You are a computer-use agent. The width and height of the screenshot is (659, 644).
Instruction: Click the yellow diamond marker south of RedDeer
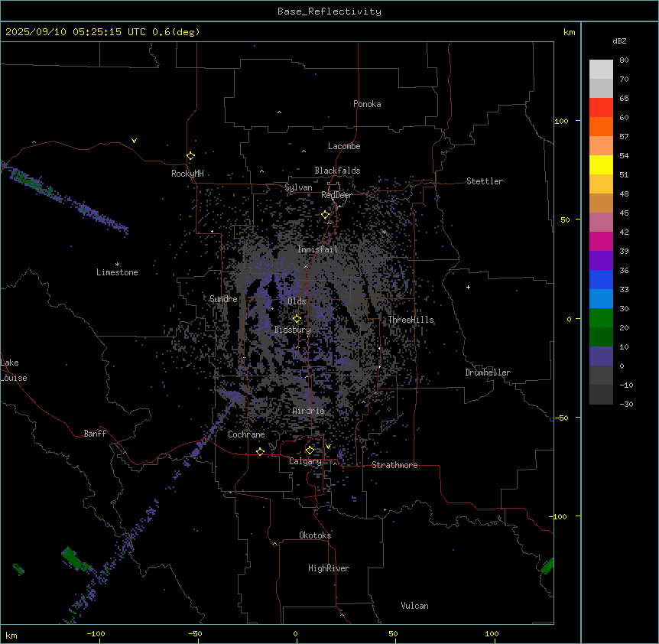point(326,215)
